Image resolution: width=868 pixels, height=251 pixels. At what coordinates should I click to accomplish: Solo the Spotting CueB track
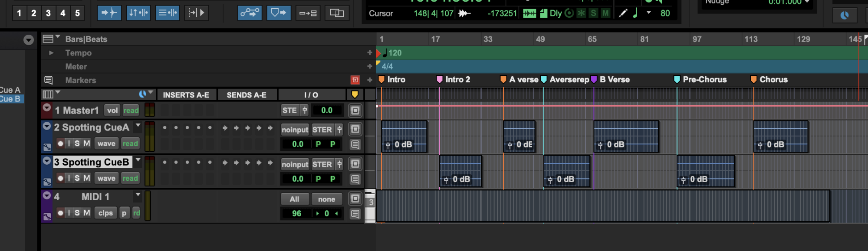77,178
